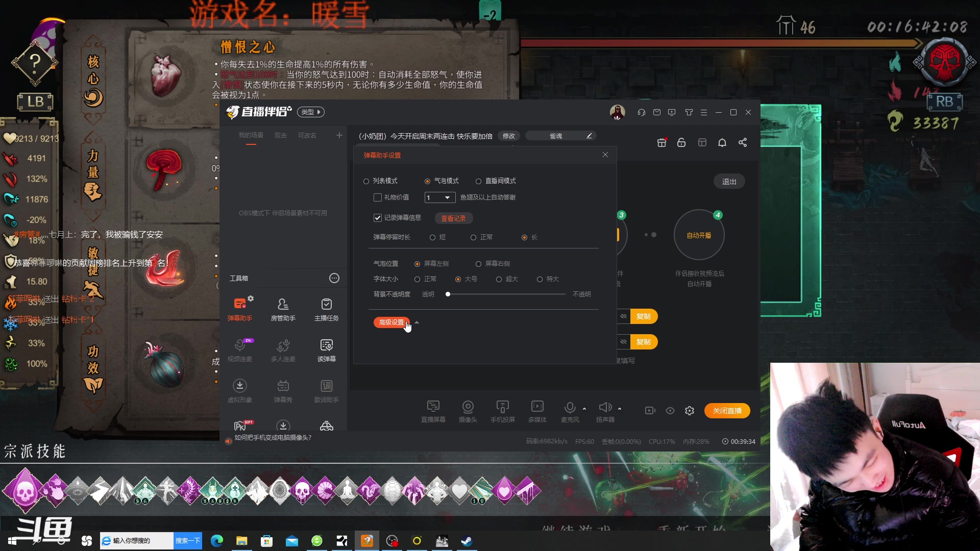Add 直播屏幕 screen source

433,411
